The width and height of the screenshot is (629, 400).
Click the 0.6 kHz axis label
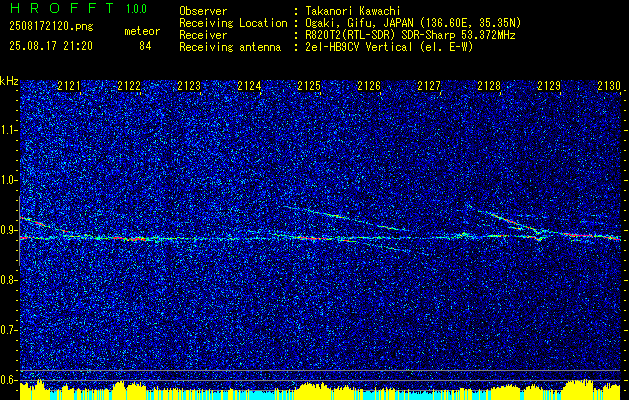tap(9, 380)
